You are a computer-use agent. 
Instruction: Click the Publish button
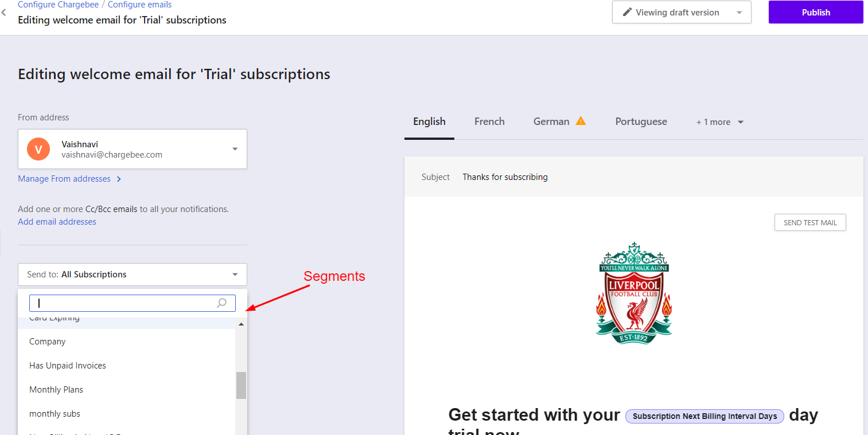point(815,12)
